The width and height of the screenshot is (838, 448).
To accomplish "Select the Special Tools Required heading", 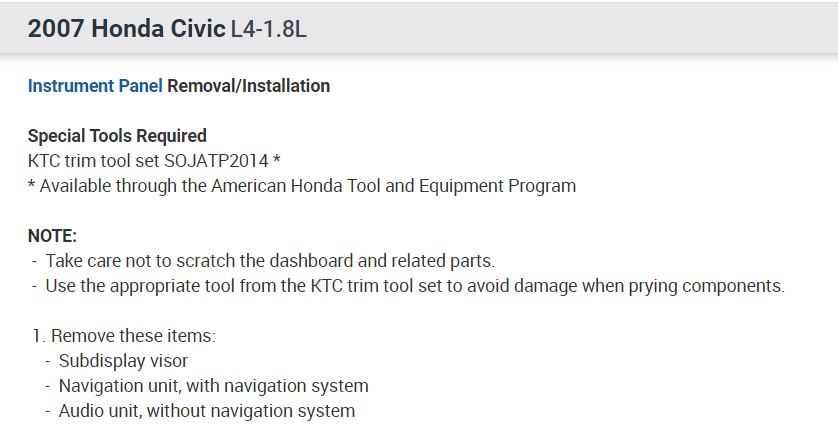I will click(117, 136).
